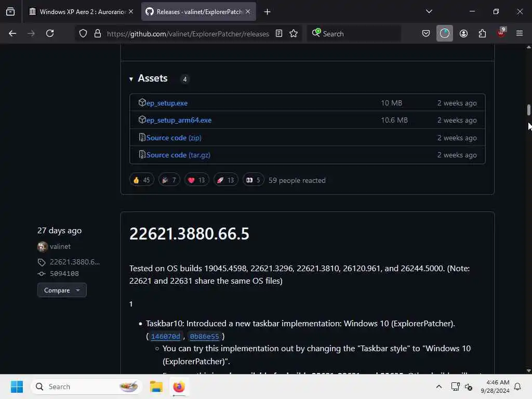532x399 pixels.
Task: React with thumbs up 45
Action: tap(142, 180)
